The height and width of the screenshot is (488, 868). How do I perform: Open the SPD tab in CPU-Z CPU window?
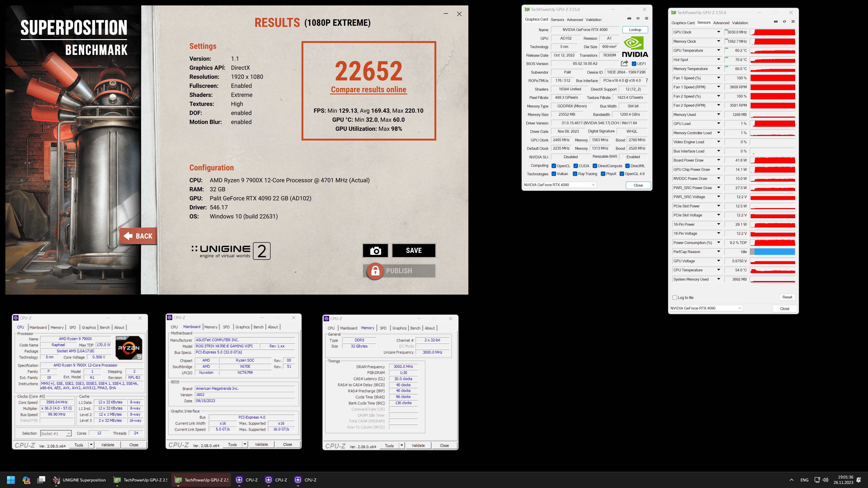tap(72, 327)
